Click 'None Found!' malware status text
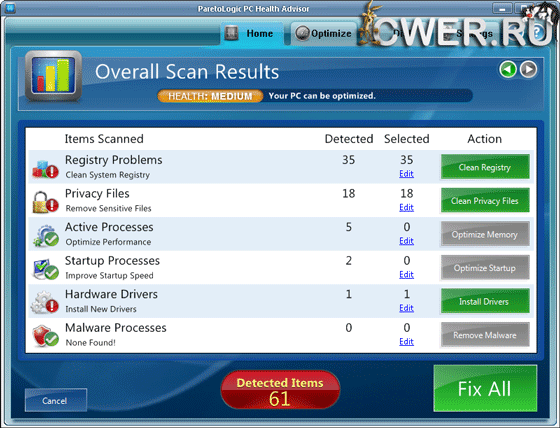560x428 pixels. point(90,343)
